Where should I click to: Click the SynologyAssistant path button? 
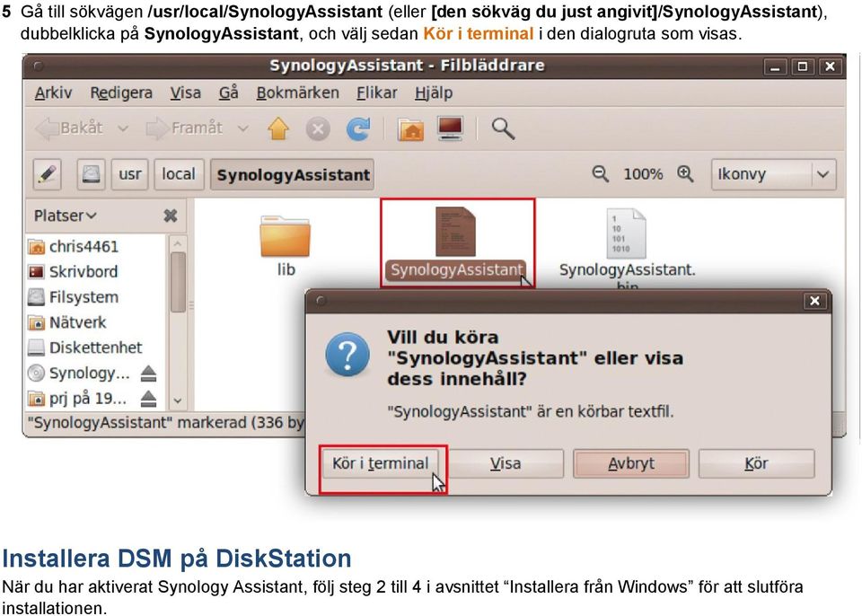point(293,175)
